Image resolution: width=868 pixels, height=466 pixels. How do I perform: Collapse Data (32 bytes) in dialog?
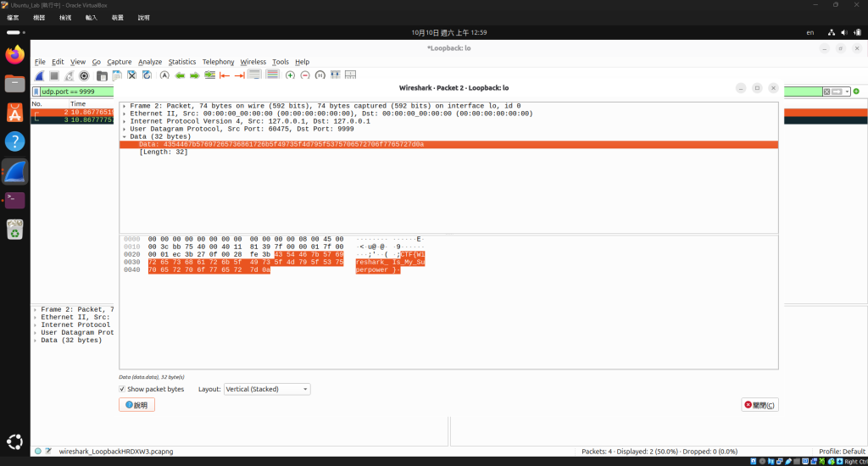point(124,136)
